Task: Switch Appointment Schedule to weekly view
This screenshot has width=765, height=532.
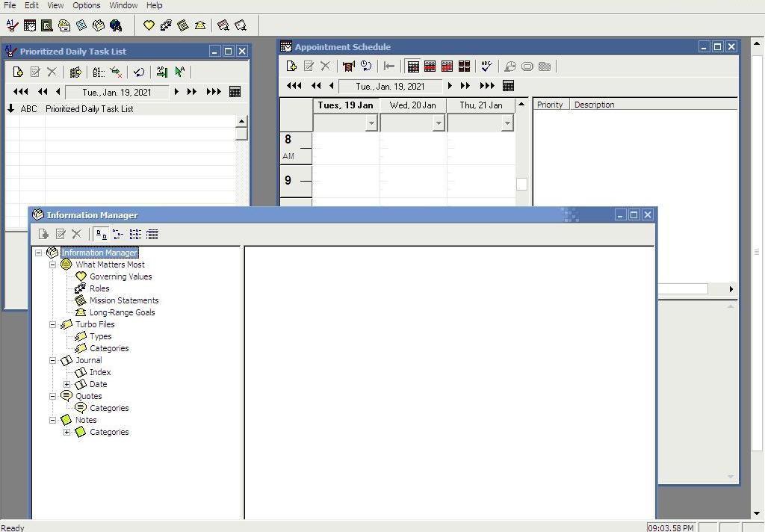Action: pyautogui.click(x=430, y=66)
